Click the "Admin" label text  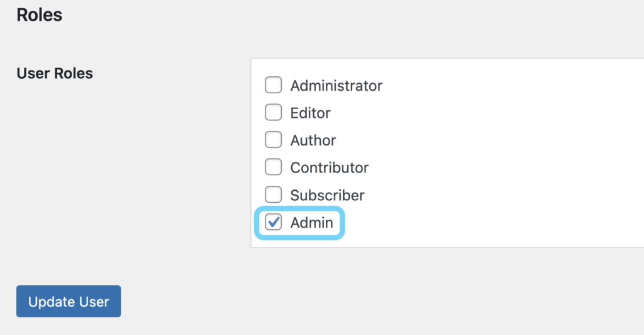[x=311, y=223]
